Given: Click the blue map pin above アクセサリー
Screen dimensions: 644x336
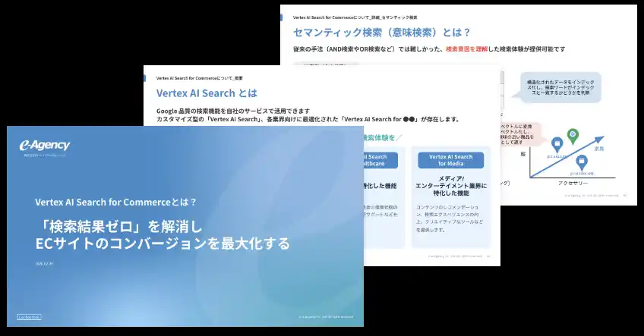Looking at the screenshot, I should point(582,163).
